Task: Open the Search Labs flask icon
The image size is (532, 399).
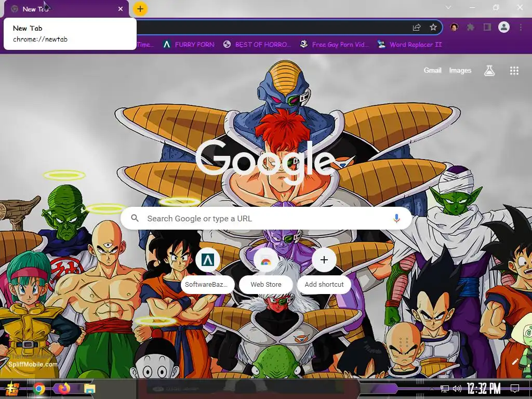Action: click(489, 71)
